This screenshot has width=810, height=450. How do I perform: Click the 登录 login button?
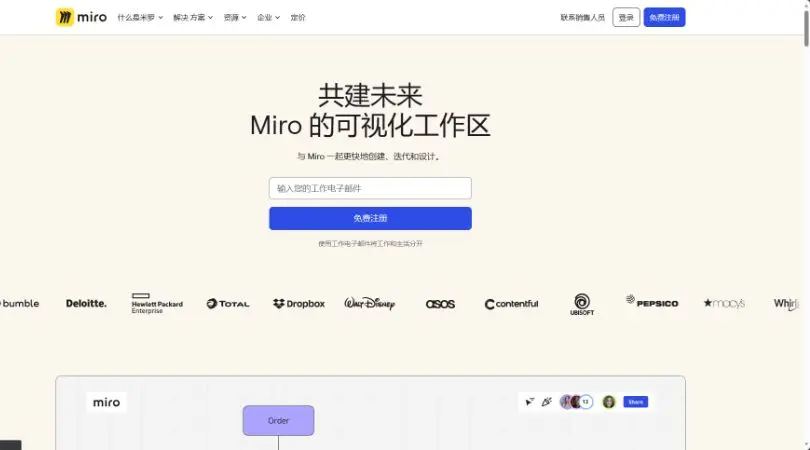(626, 18)
